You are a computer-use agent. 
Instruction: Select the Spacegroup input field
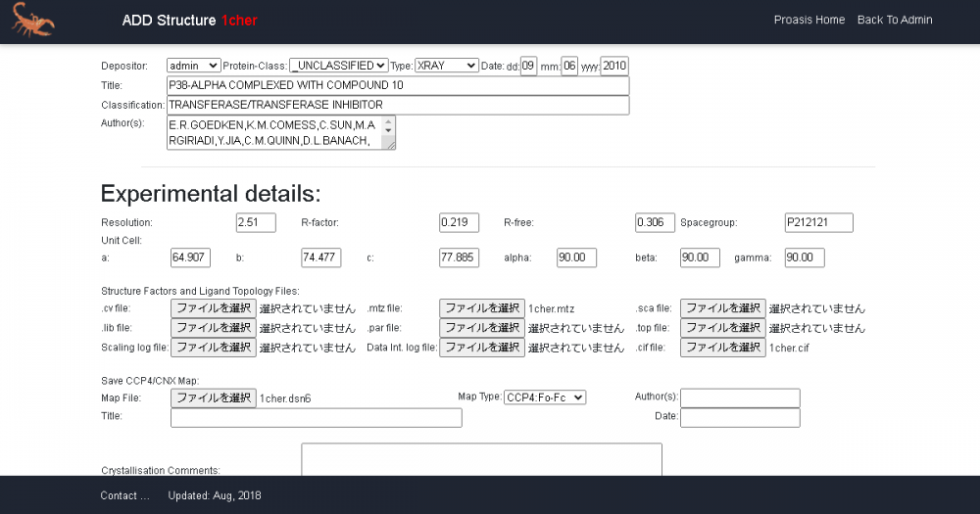click(818, 222)
